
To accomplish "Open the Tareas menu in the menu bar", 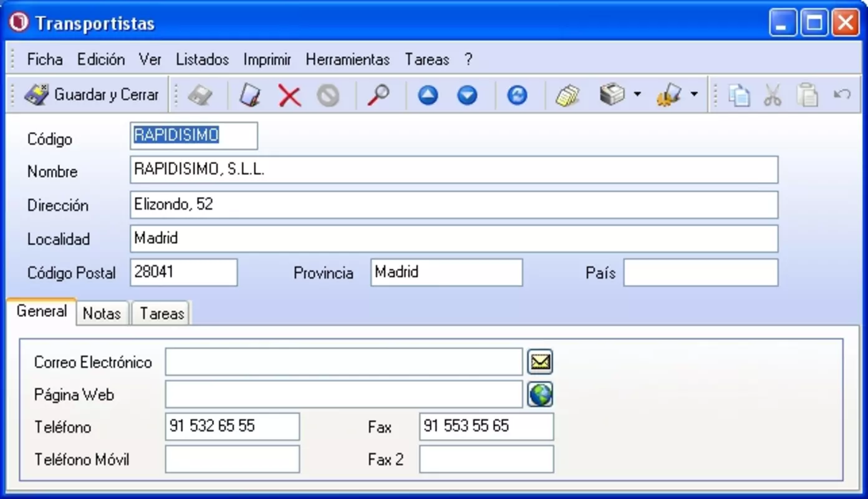I will coord(427,59).
